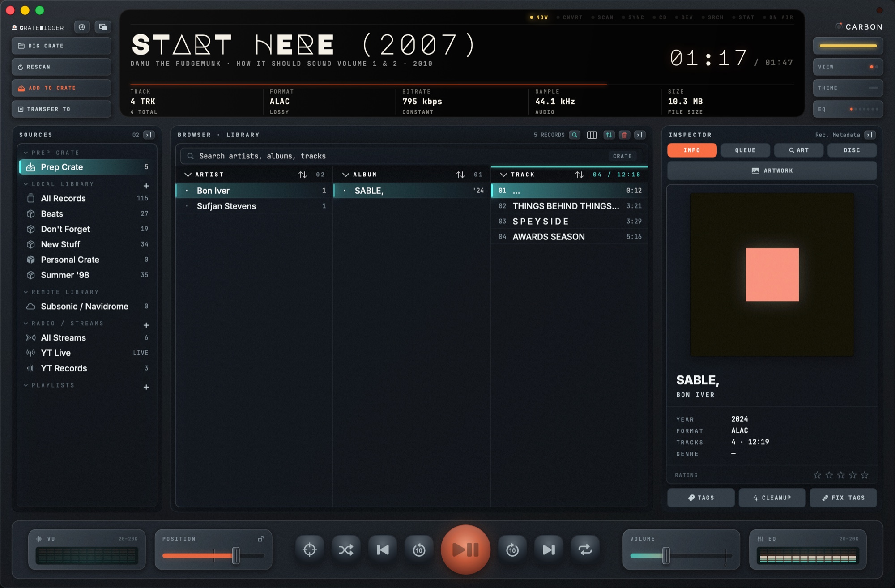Click the Dig Crate button

61,46
